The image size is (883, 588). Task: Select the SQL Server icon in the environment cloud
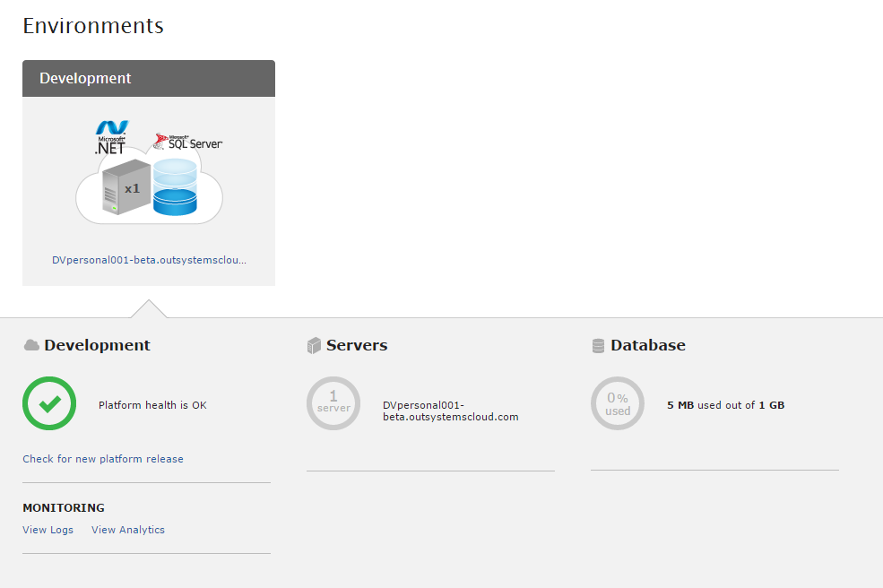(x=186, y=139)
